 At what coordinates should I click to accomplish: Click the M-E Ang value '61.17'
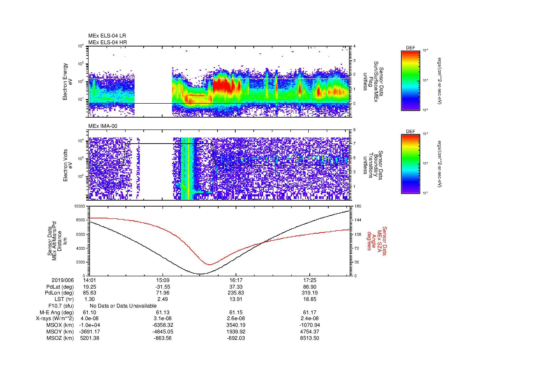[x=310, y=313]
